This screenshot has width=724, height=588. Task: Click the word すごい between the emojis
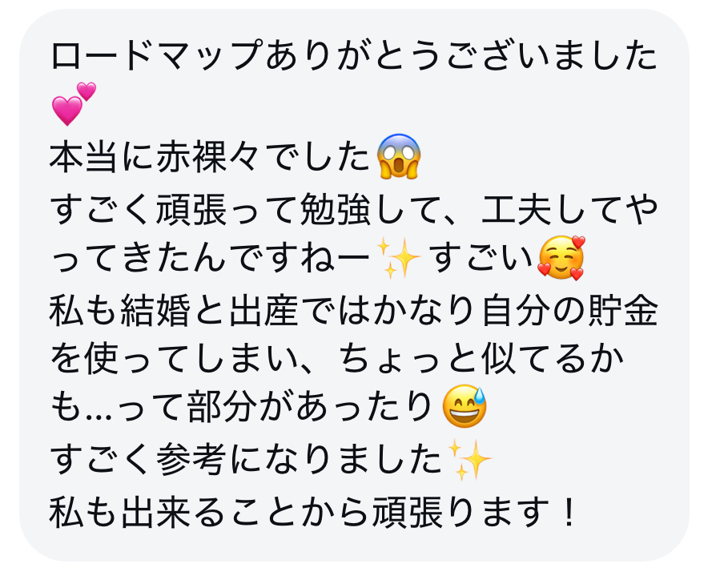point(482,259)
